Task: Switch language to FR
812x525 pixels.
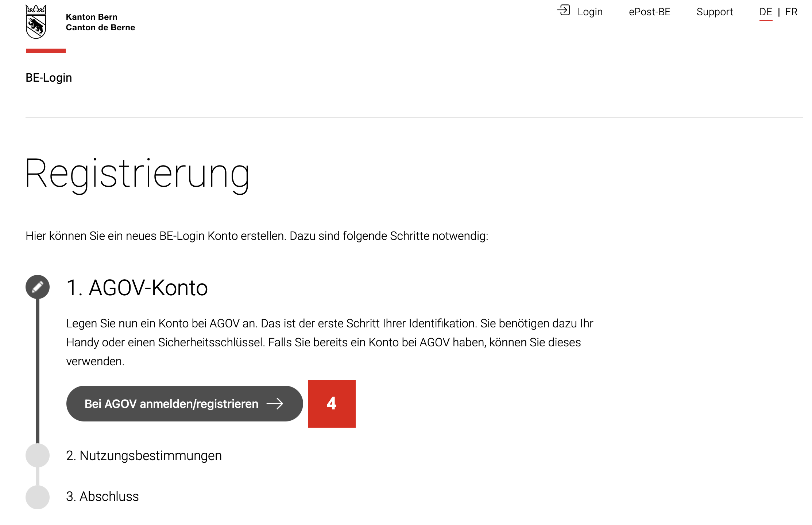Action: point(791,12)
